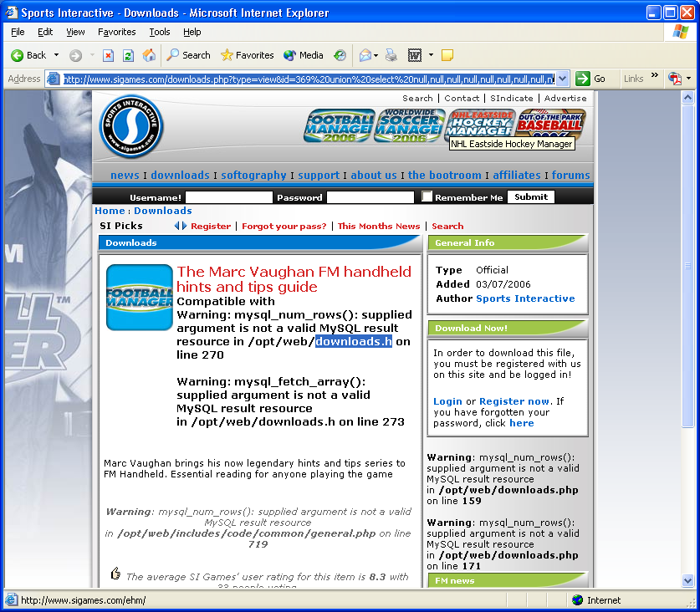Open the Football Manager 2006 banner
Viewport: 700px width, 612px height.
click(340, 125)
